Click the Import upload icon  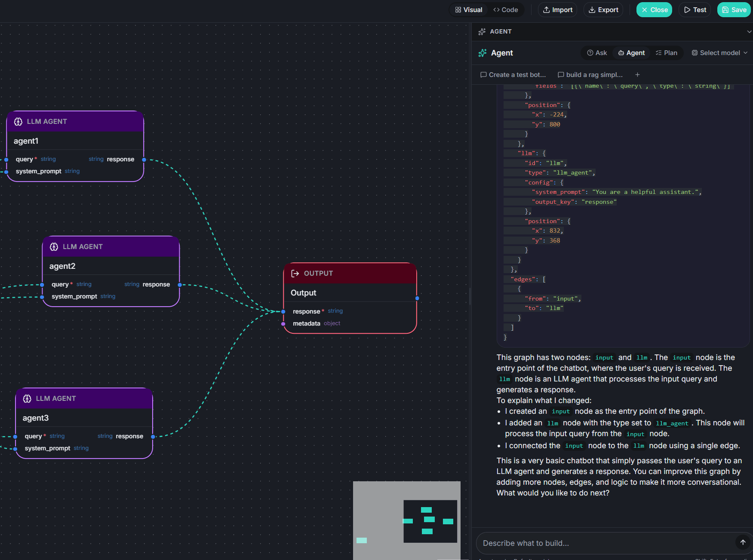tap(546, 9)
